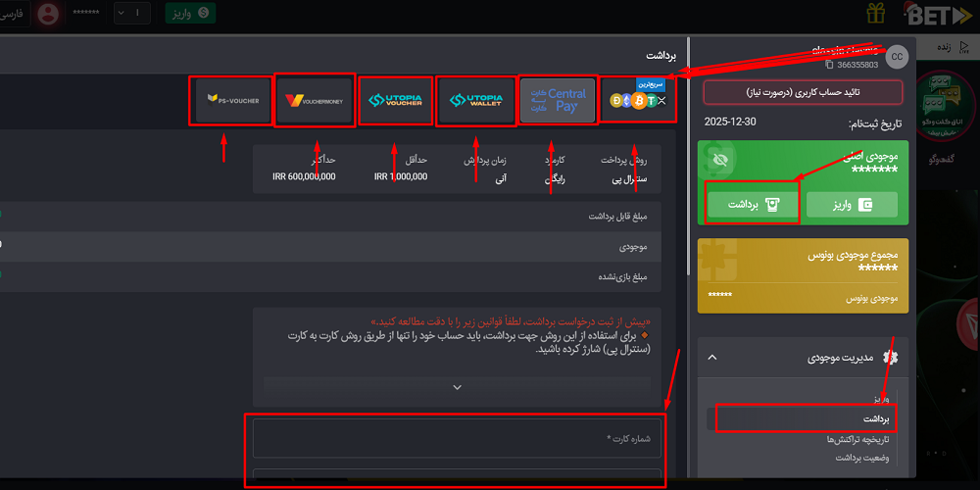This screenshot has height=490, width=980.
Task: Pick the Utopia Voucher payment method
Action: click(395, 100)
